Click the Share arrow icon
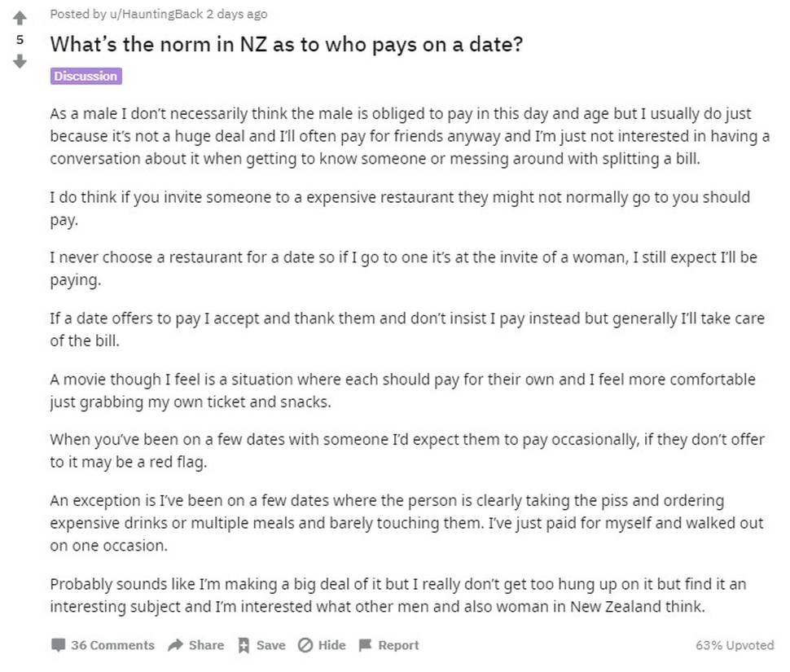Image resolution: width=790 pixels, height=672 pixels. coord(175,645)
